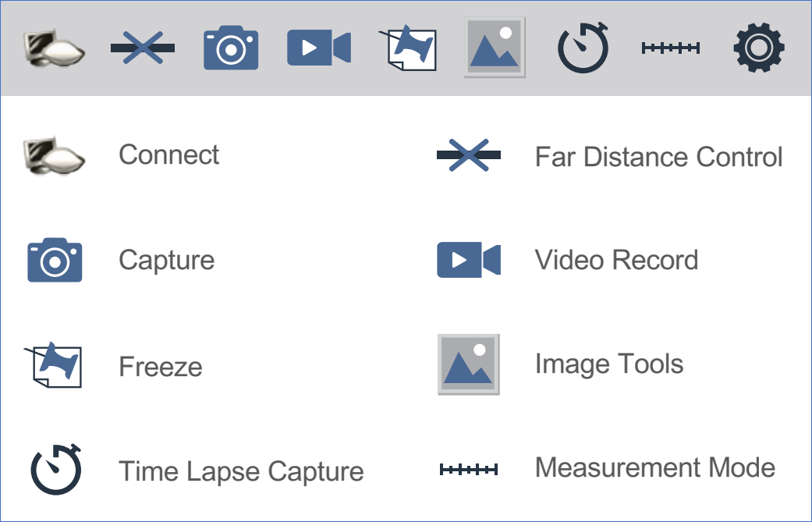This screenshot has width=812, height=522.
Task: Click the "Time Lapse Capture" text label
Action: tap(241, 471)
